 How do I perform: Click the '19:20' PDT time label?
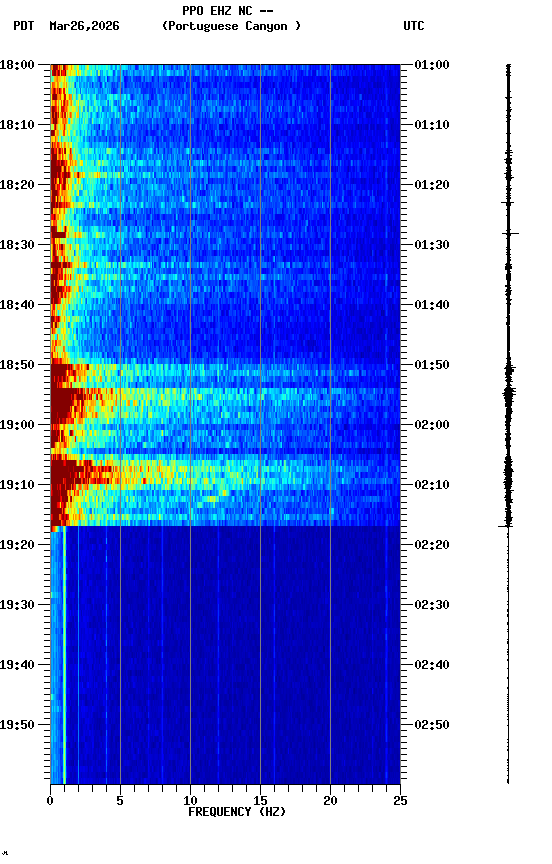click(x=17, y=545)
